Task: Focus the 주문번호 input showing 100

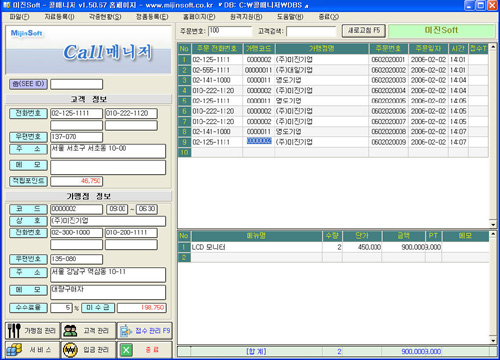Action: coord(230,31)
